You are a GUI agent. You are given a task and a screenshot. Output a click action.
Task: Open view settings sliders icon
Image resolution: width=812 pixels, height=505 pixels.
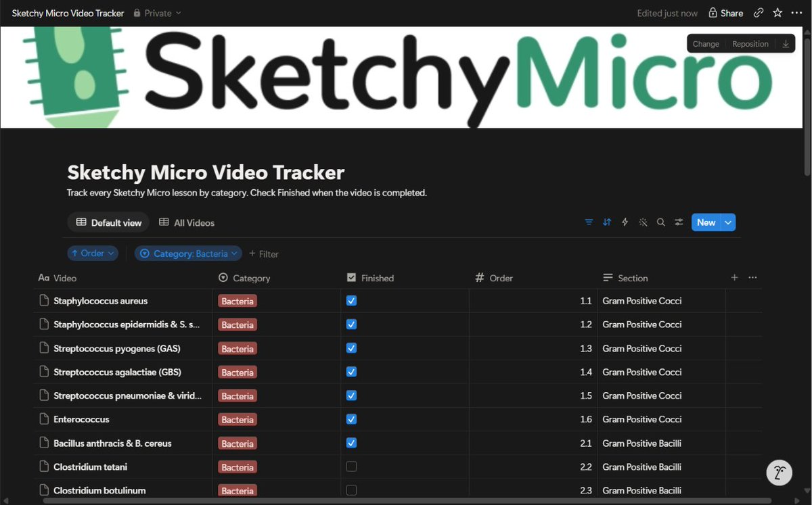(679, 222)
